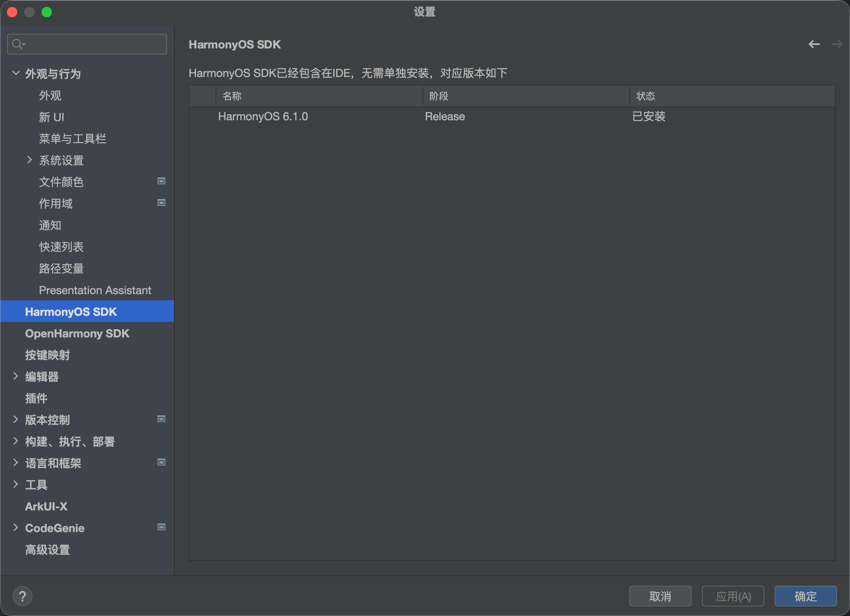Image resolution: width=850 pixels, height=616 pixels.
Task: Expand the 版本控制 section
Action: (x=16, y=419)
